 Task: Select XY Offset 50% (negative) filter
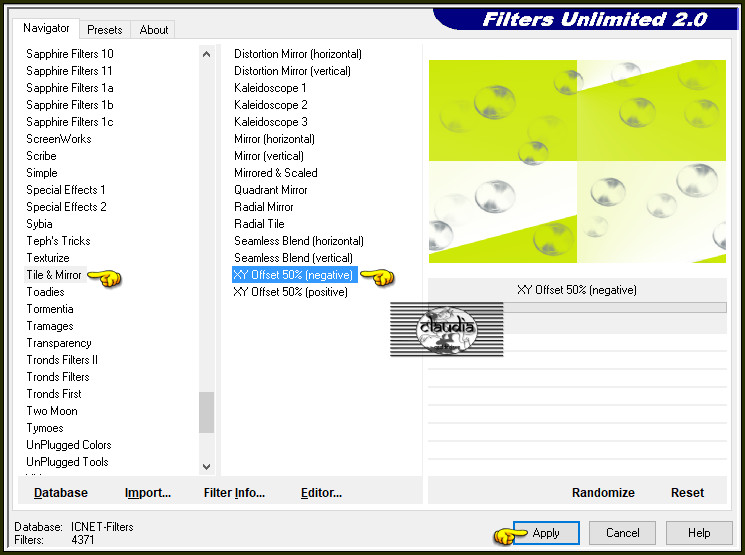coord(295,275)
